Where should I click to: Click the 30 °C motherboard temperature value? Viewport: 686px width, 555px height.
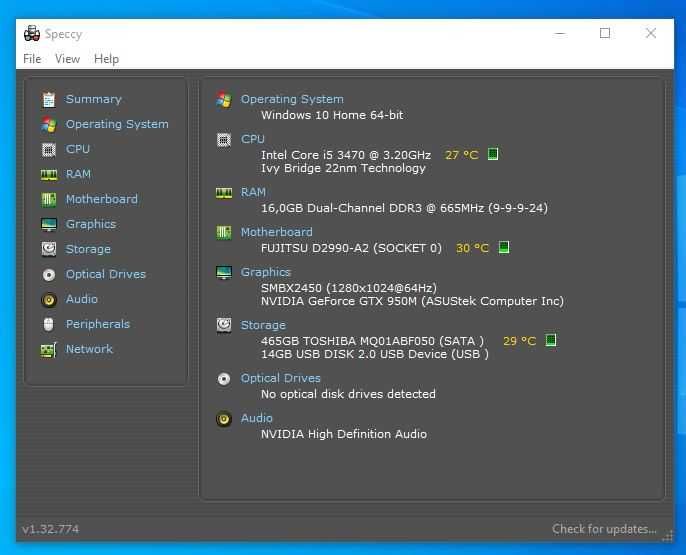(472, 248)
